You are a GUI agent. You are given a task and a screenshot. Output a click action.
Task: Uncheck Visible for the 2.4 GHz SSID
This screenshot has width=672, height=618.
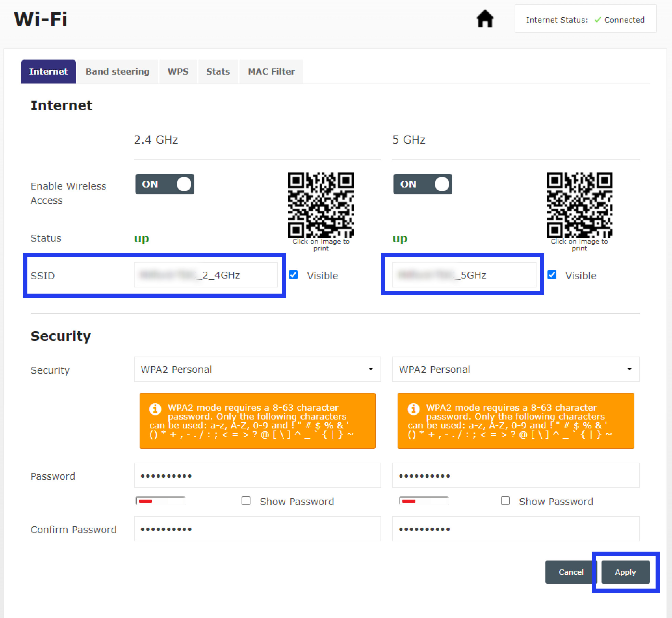click(x=293, y=275)
